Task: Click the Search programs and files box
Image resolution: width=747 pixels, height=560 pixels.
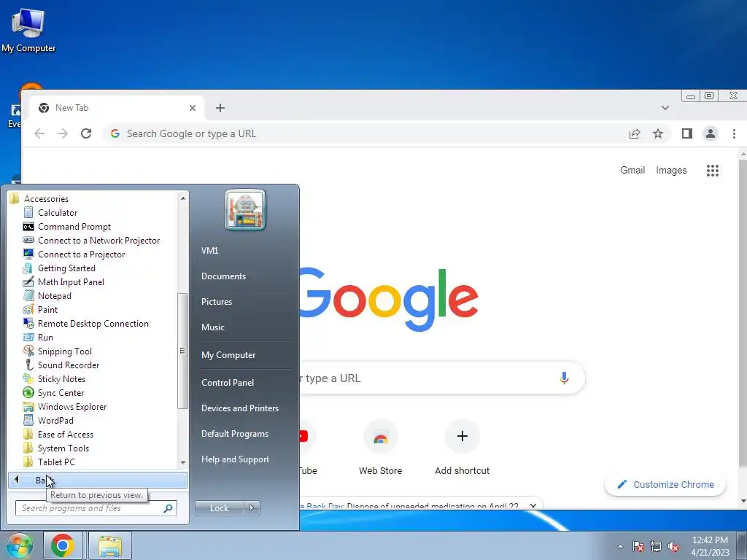Action: (x=96, y=508)
